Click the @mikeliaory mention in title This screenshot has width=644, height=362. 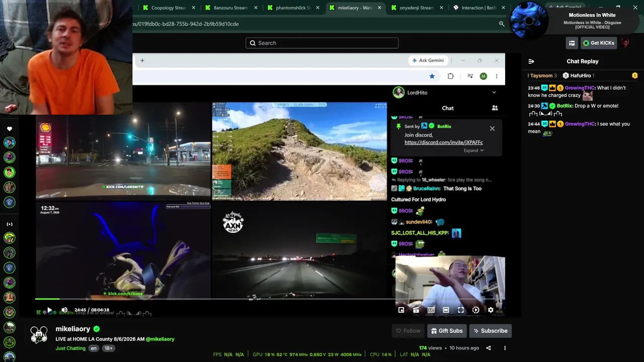coord(160,339)
